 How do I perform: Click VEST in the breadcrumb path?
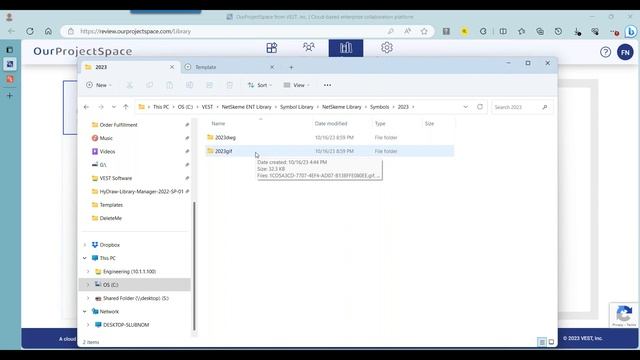tap(207, 107)
